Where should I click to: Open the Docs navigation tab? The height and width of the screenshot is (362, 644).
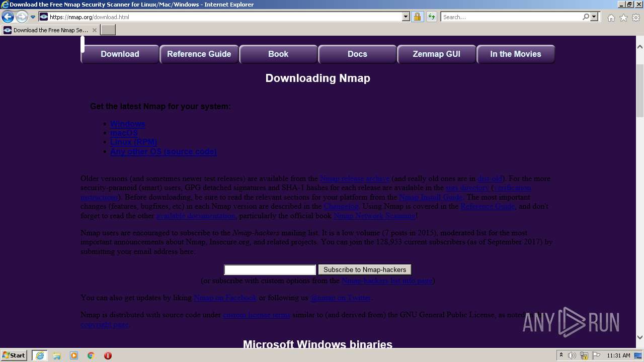tap(357, 54)
